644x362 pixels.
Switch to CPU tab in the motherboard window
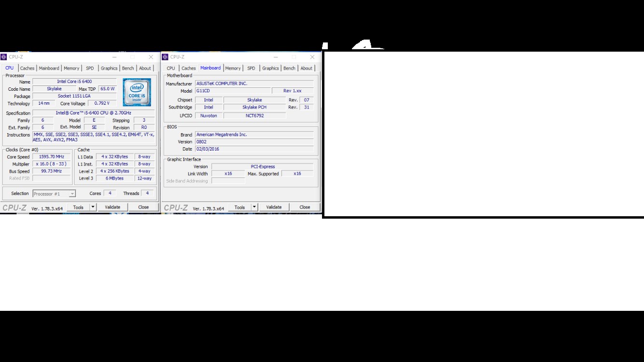click(x=171, y=68)
